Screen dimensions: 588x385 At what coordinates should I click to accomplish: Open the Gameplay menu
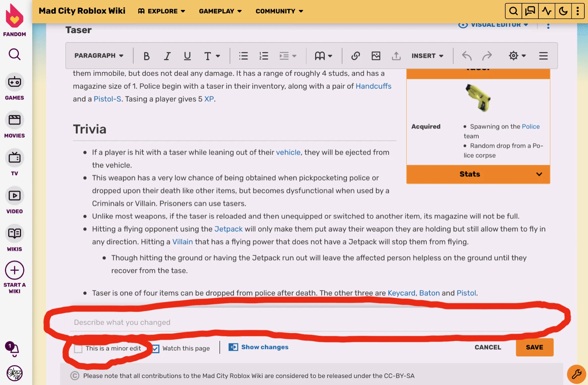pyautogui.click(x=220, y=11)
